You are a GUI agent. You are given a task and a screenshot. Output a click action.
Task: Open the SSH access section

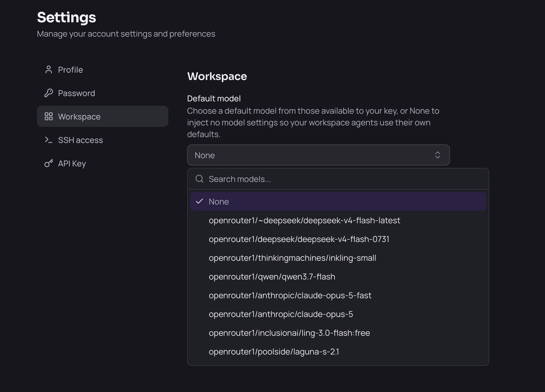(103, 140)
